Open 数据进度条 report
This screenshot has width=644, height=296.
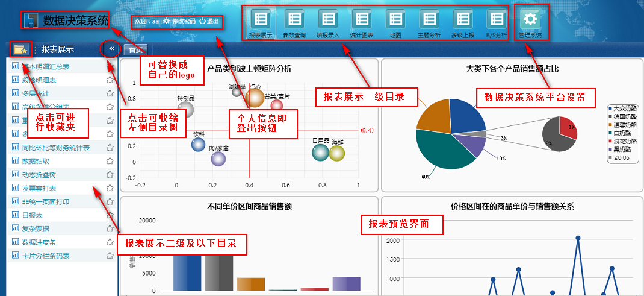39,242
